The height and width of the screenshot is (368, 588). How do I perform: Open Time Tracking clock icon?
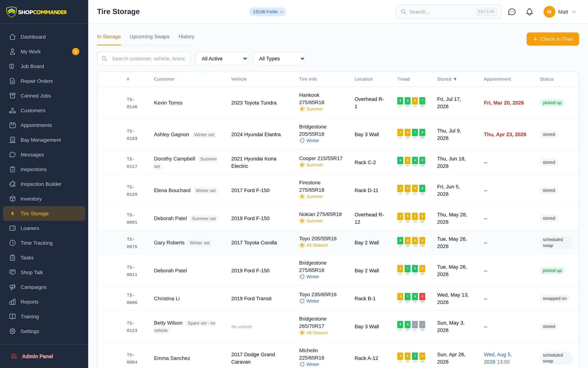point(12,243)
